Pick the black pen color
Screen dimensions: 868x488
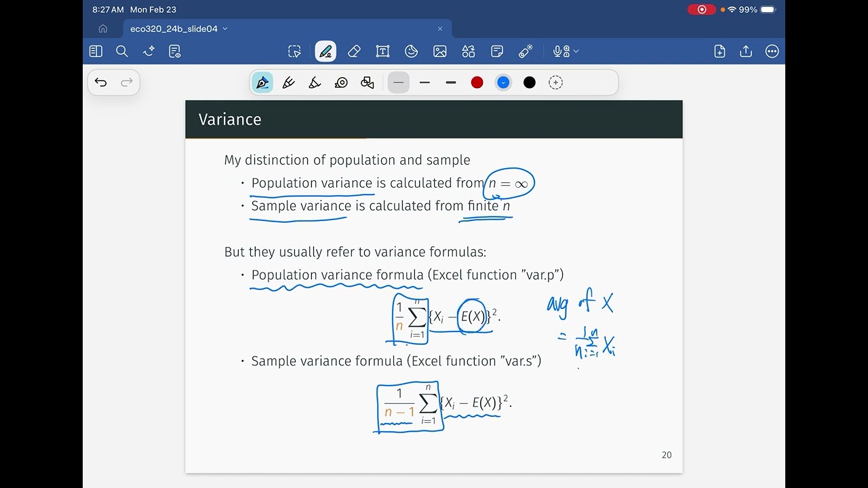[530, 83]
